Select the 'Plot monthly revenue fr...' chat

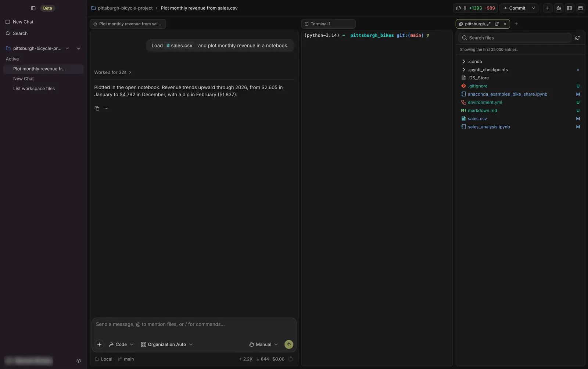[x=43, y=69]
